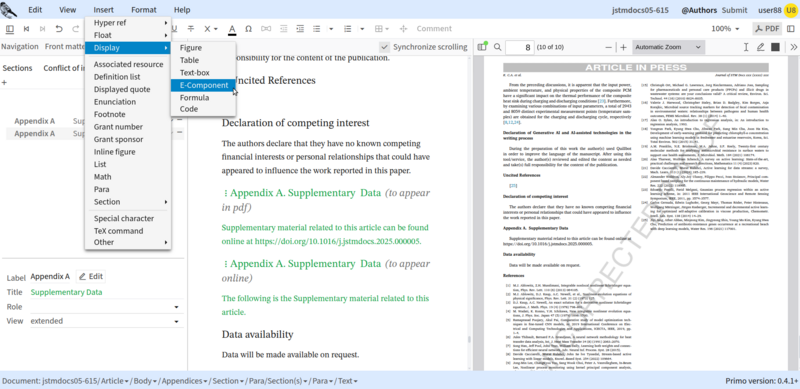The image size is (800, 389).
Task: Click the handle before Appendix A (to appear online)
Action: 226,264
